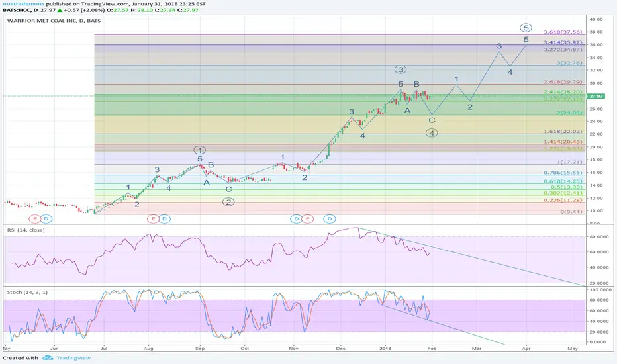
Task: Click the 2.618(29.79) Fibonacci level label
Action: click(563, 82)
